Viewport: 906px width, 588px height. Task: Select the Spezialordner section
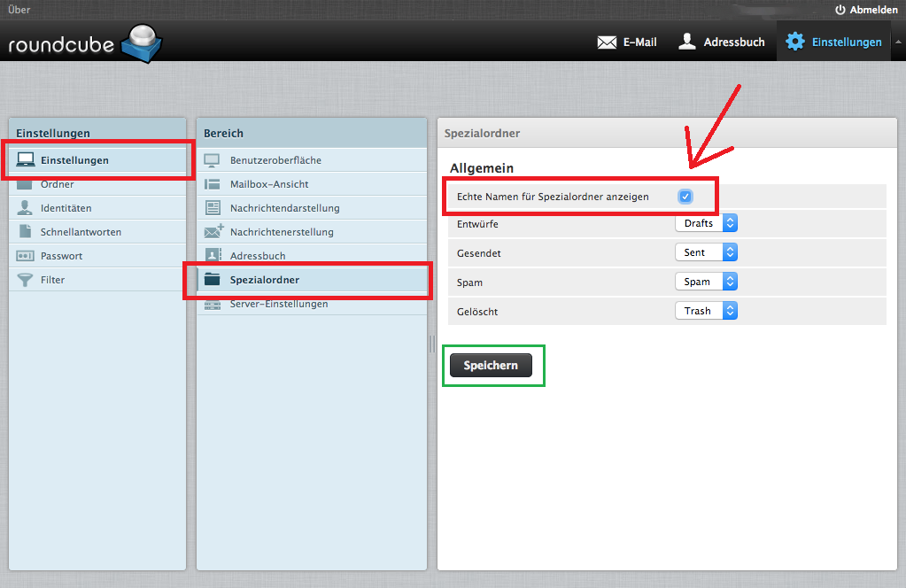tap(312, 280)
